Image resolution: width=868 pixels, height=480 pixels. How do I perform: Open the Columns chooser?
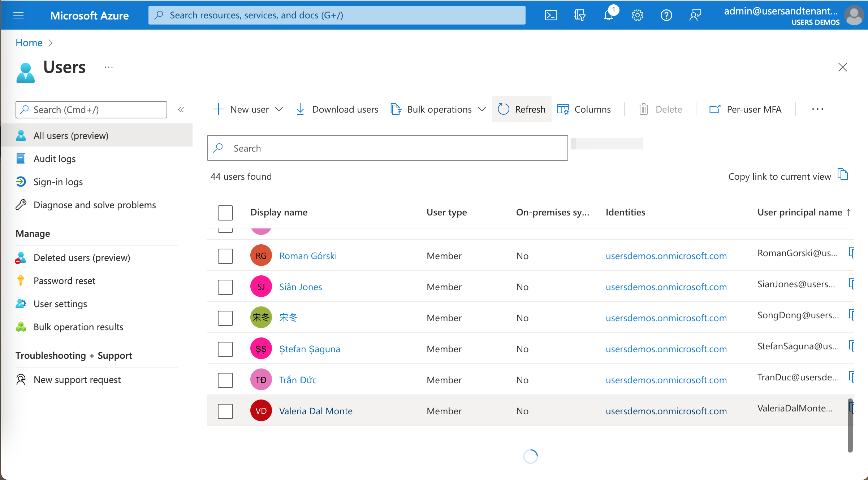coord(584,109)
